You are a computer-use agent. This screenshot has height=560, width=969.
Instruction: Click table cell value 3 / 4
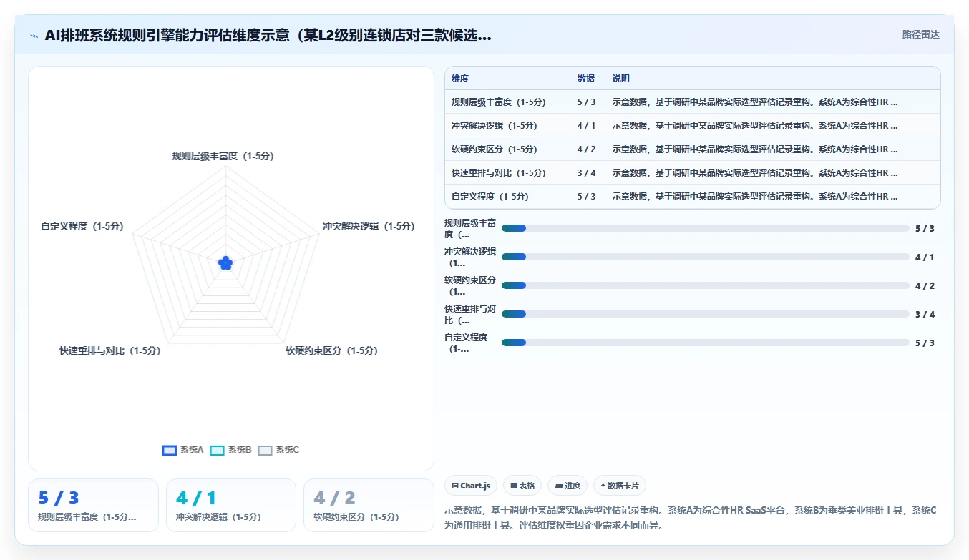tap(586, 172)
